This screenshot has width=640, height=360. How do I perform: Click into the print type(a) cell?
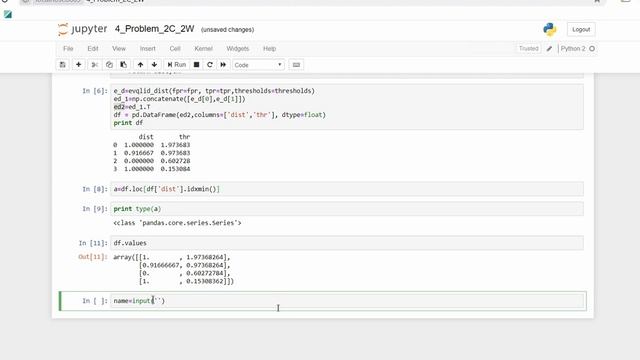(347, 209)
